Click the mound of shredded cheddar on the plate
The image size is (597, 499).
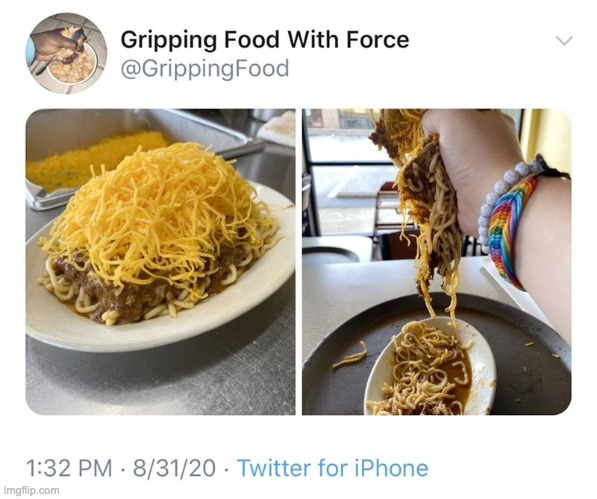point(160,213)
